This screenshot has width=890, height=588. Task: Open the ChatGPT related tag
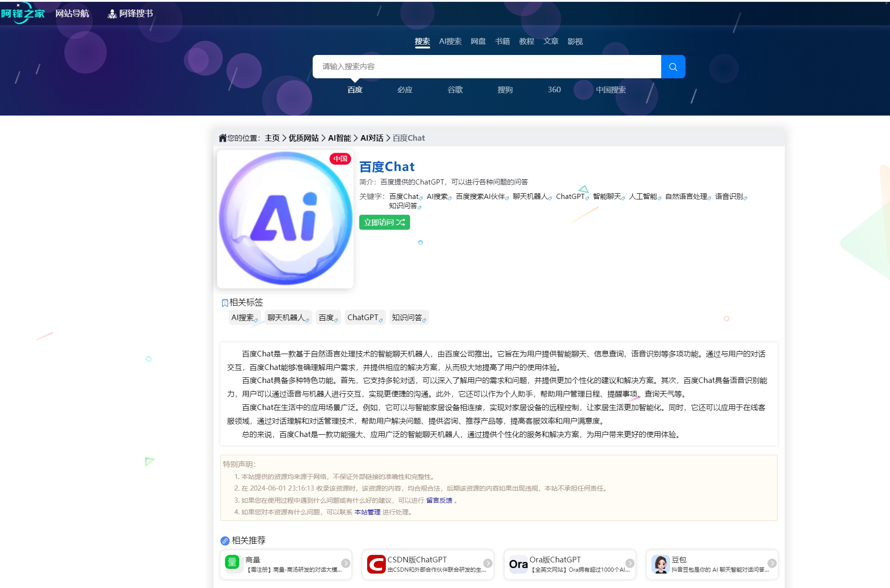365,318
